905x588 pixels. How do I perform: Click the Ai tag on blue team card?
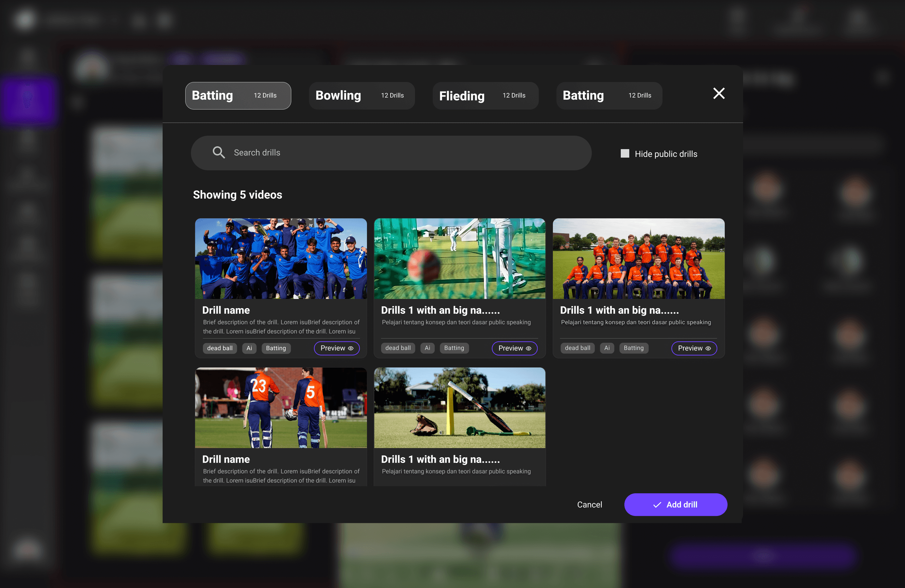click(x=250, y=348)
